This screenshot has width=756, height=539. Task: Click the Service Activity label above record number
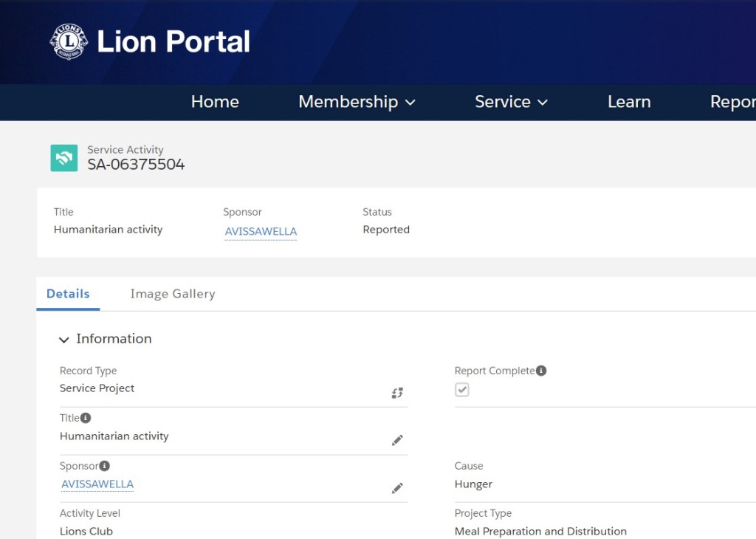pyautogui.click(x=126, y=149)
